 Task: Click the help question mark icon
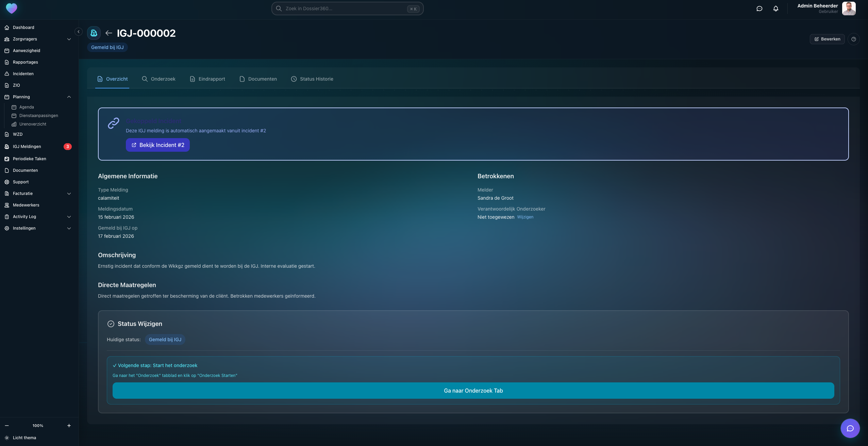(x=853, y=39)
